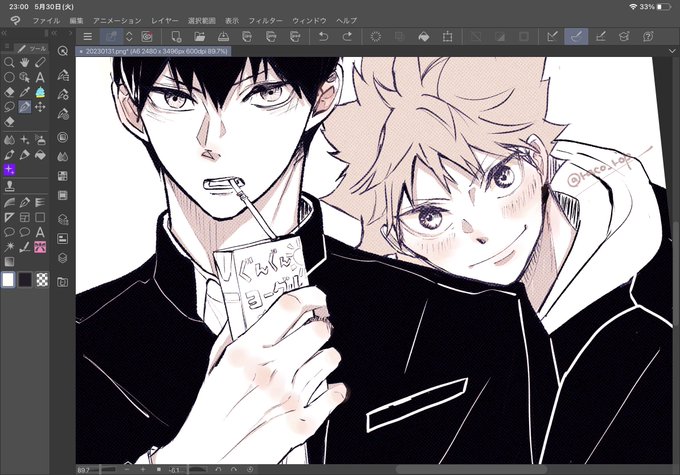The height and width of the screenshot is (475, 680).
Task: Select the Frame border panel tool
Action: pyautogui.click(x=25, y=217)
